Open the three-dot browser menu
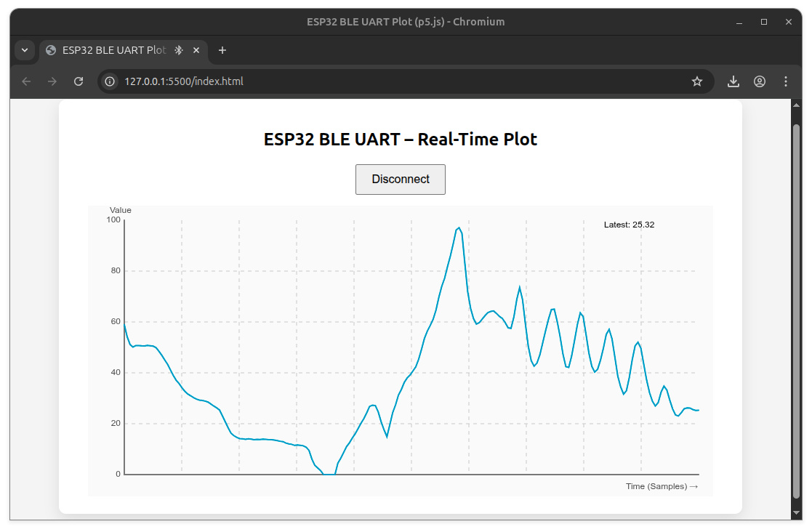 click(786, 81)
